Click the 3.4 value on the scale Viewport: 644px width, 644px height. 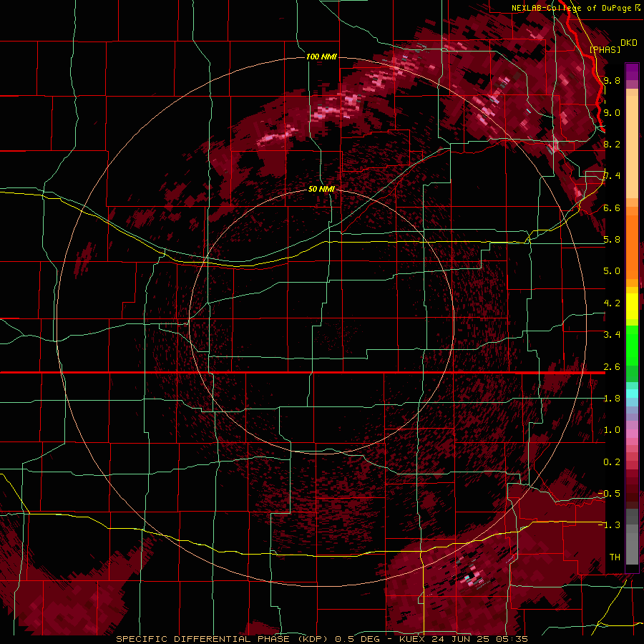click(x=612, y=335)
